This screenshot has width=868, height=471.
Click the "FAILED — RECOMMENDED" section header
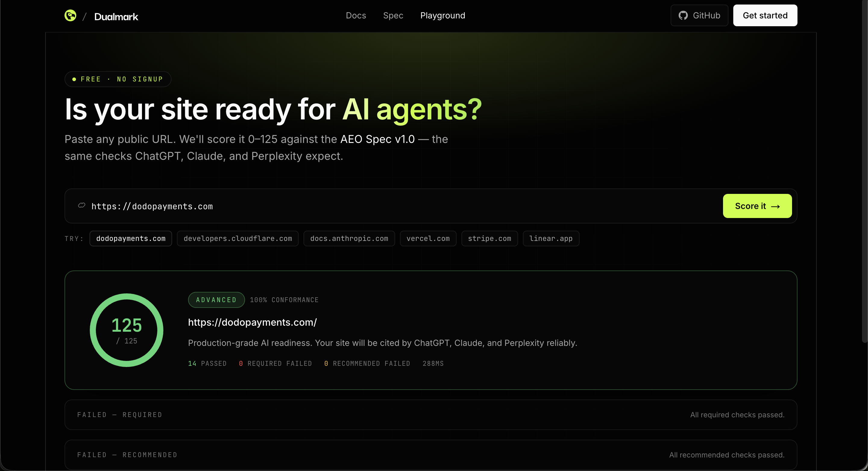tap(127, 455)
